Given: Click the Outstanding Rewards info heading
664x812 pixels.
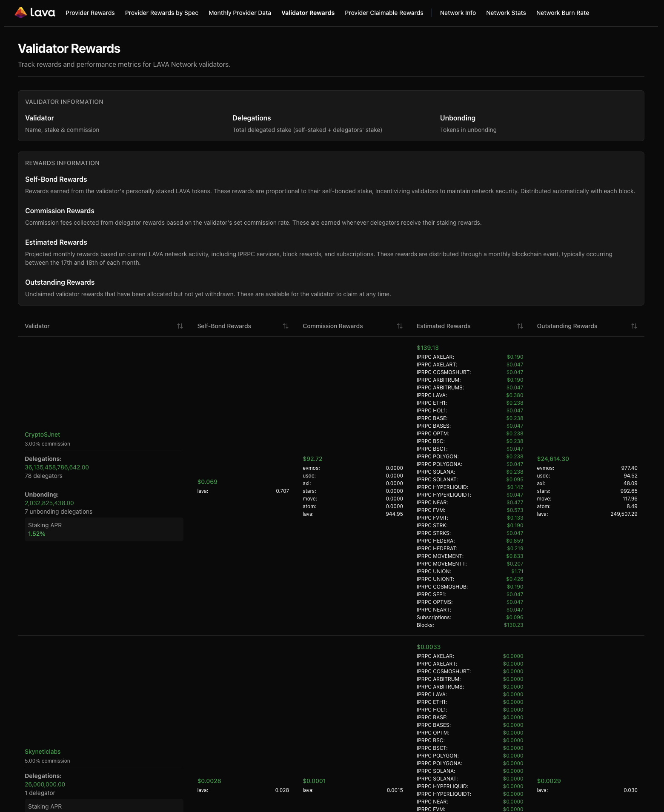Looking at the screenshot, I should click(60, 282).
